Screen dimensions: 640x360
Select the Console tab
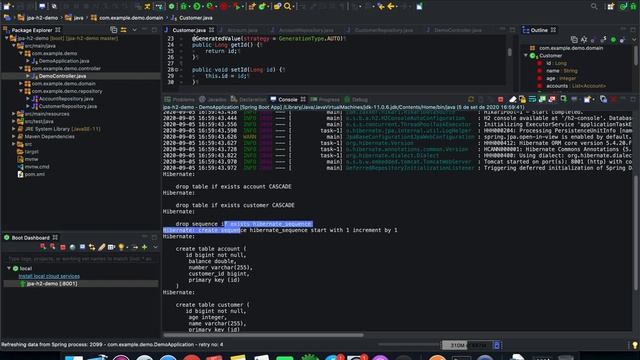click(287, 100)
